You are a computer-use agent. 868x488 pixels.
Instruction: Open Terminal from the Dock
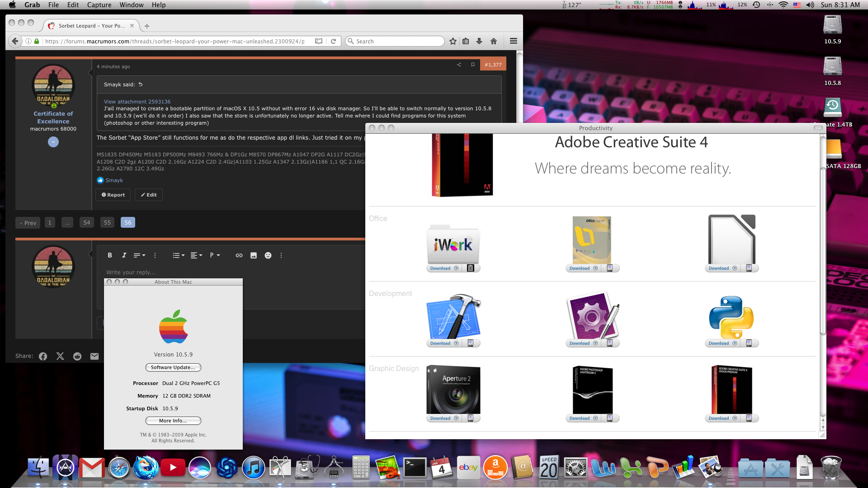[x=415, y=468]
